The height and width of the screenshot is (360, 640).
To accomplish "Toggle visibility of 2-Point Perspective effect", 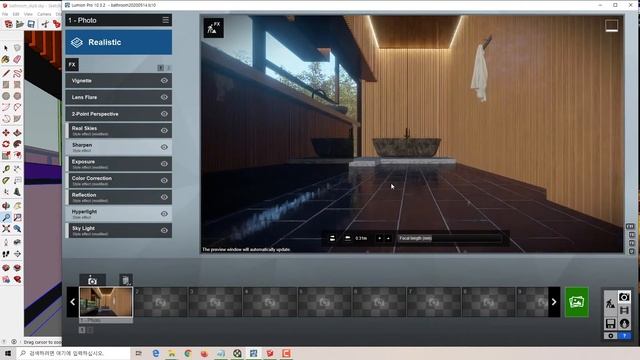I will coord(164,114).
